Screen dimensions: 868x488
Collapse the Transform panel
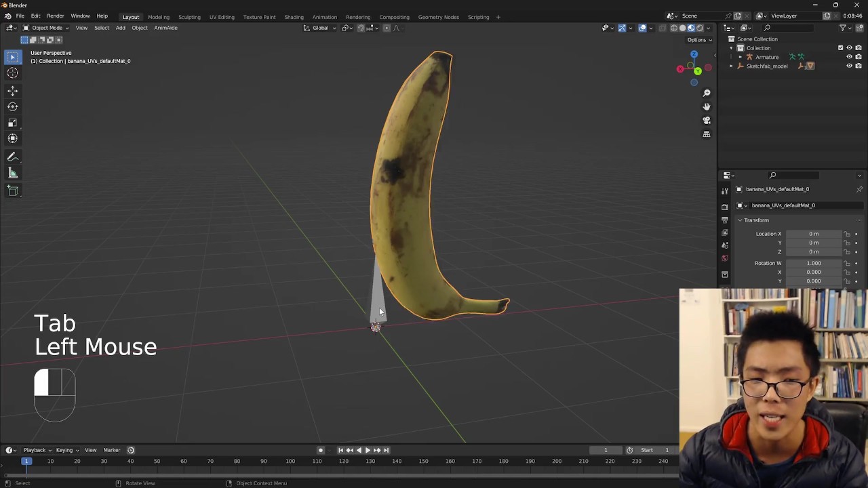[741, 220]
